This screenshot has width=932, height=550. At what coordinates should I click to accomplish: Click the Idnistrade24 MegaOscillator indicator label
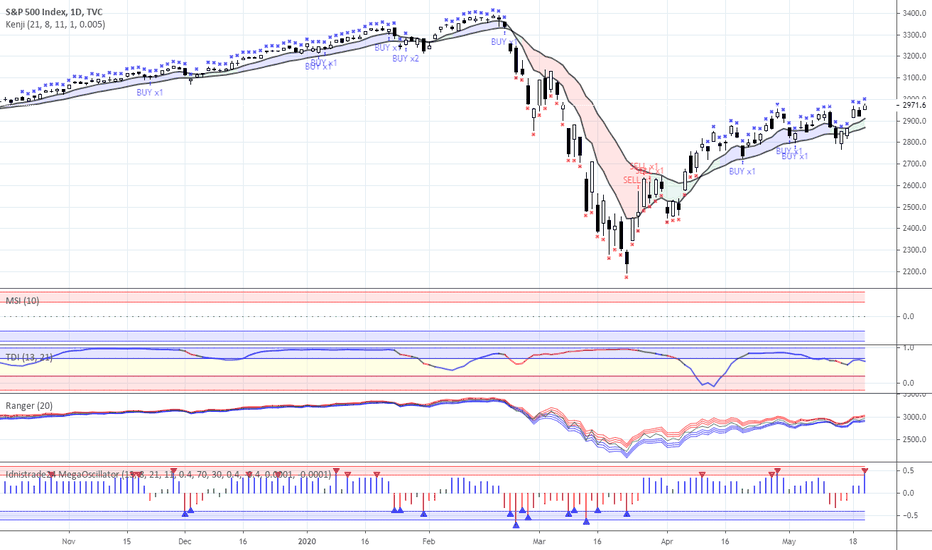tap(168, 474)
